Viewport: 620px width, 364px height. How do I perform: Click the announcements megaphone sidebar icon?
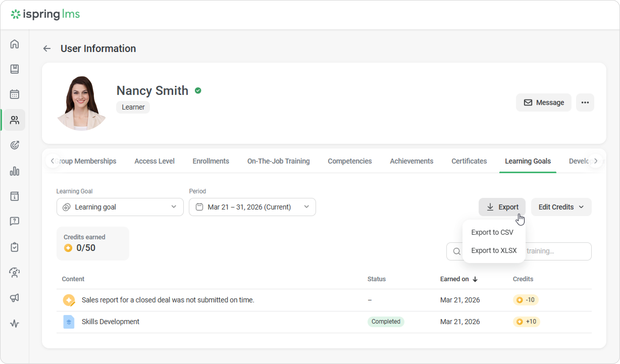tap(14, 298)
